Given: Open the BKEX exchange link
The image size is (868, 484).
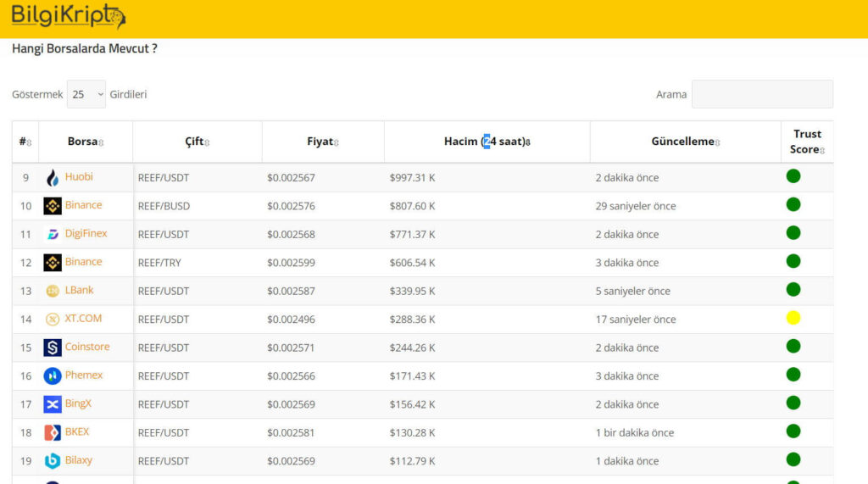Looking at the screenshot, I should tap(77, 431).
